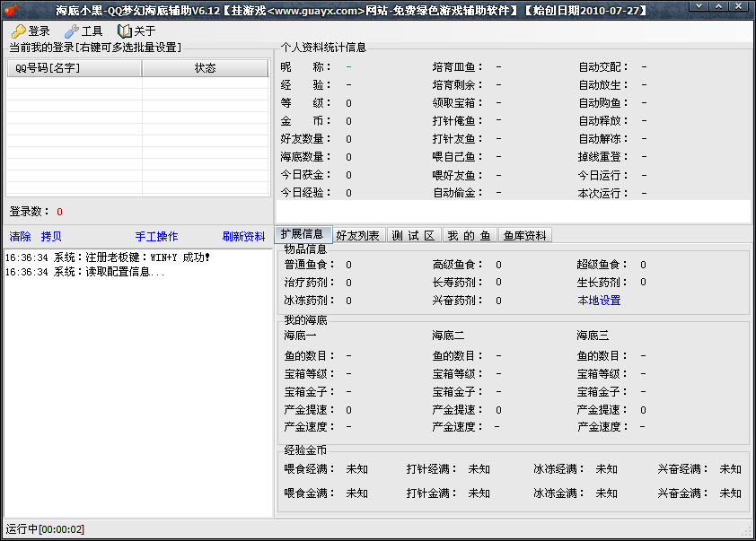Open the 关于 menu
The height and width of the screenshot is (541, 756).
coord(137,31)
